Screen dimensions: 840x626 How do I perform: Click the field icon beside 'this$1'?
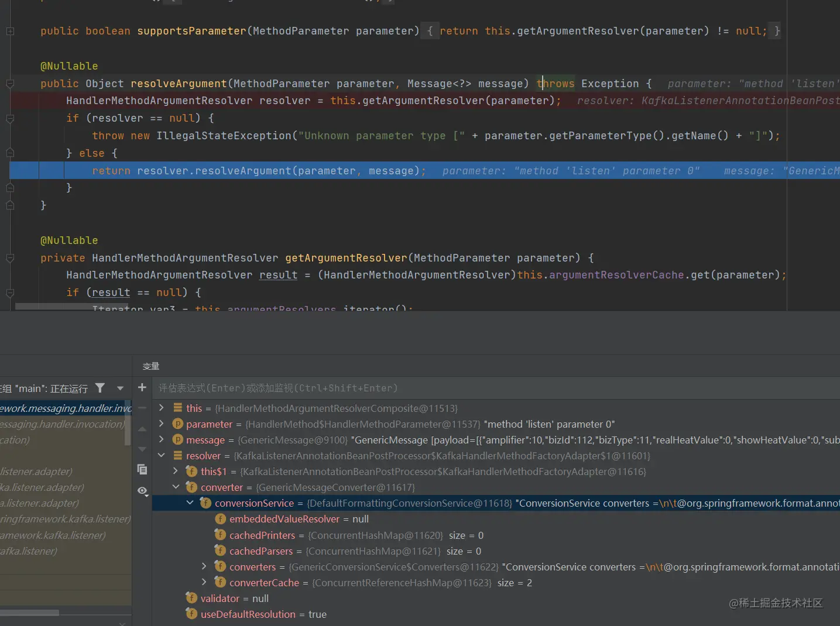[x=191, y=471]
